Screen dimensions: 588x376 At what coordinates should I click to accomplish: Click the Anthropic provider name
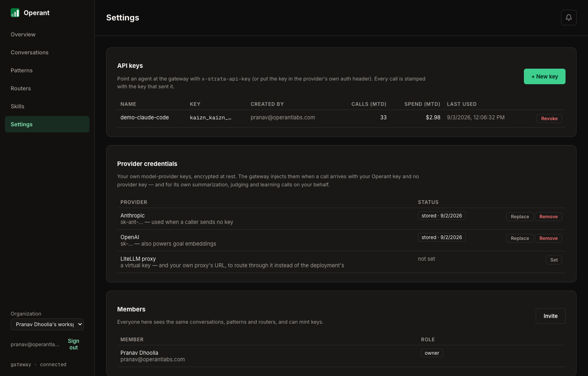tap(132, 215)
